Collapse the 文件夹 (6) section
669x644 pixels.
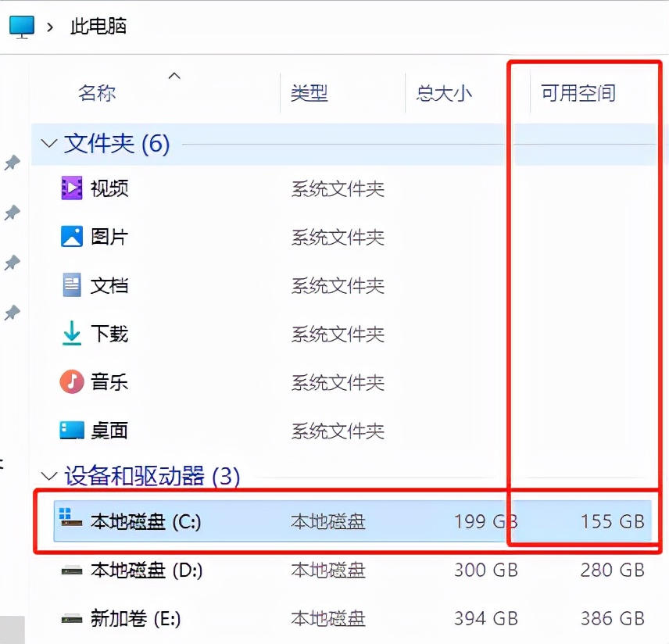[49, 144]
